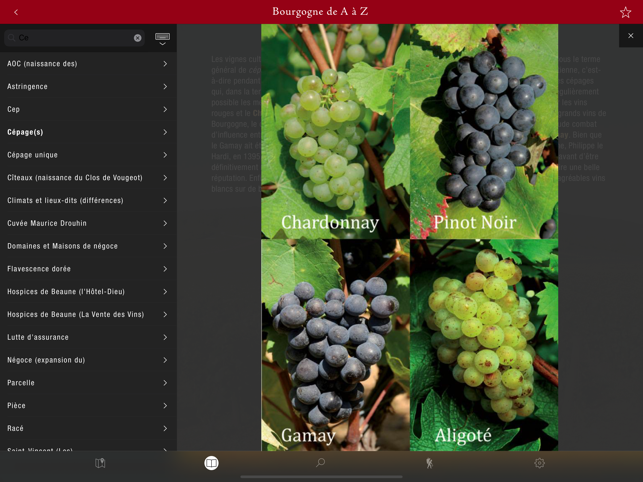
Task: Open 'Hospices de Beaune (l'Hôtel-Dieu)'
Action: tap(88, 291)
